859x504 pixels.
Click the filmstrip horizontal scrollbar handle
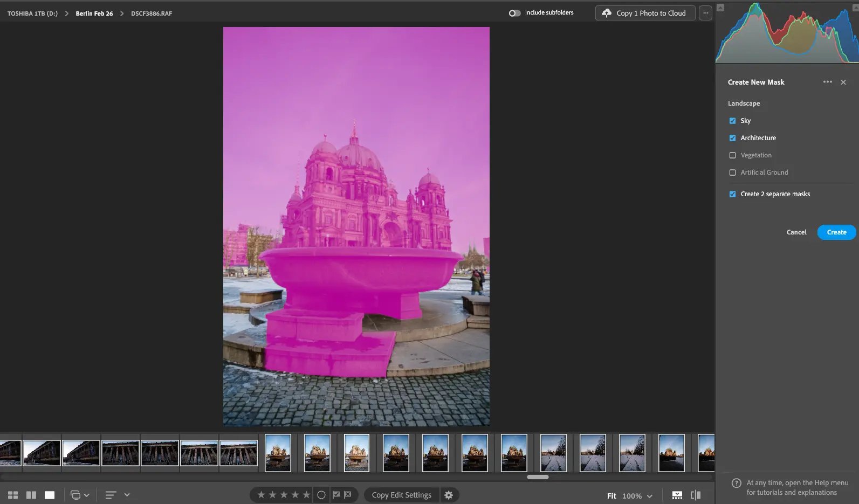point(538,477)
